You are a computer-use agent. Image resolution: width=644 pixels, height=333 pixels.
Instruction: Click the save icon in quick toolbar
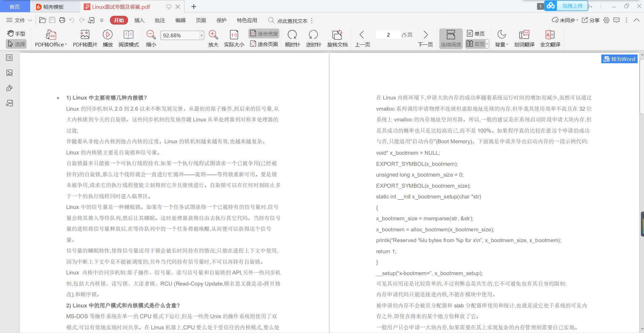(52, 20)
